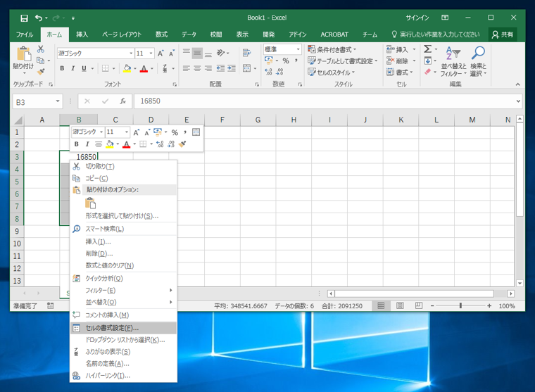Image resolution: width=535 pixels, height=392 pixels.
Task: Click Define Name in context menu
Action: point(123,364)
